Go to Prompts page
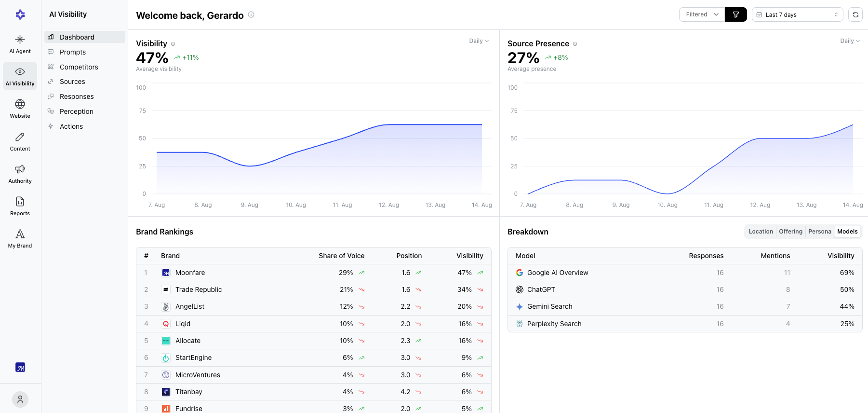This screenshot has height=413, width=868. tap(85, 52)
